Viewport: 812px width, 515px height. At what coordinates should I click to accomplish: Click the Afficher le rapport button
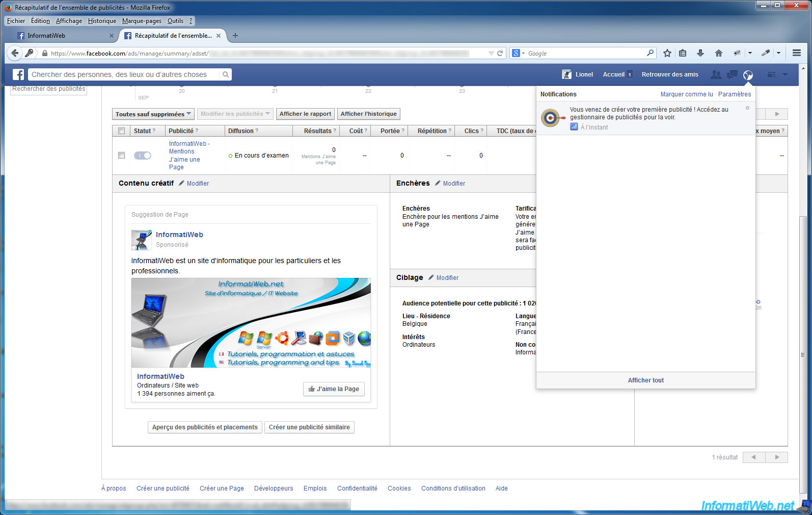click(x=305, y=114)
